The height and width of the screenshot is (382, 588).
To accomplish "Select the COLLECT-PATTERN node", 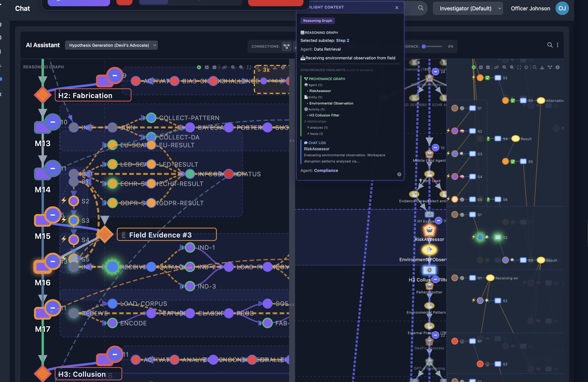I will pos(151,118).
